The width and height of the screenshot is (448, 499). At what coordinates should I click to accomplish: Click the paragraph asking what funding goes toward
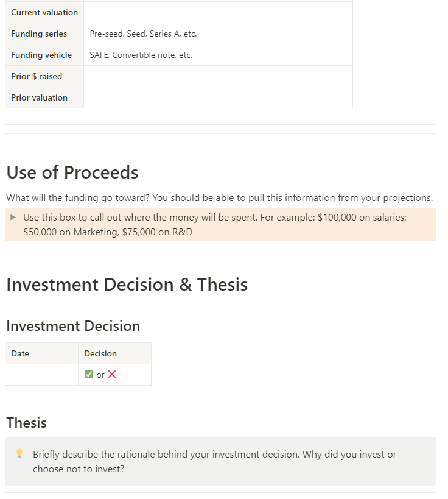[x=219, y=198]
